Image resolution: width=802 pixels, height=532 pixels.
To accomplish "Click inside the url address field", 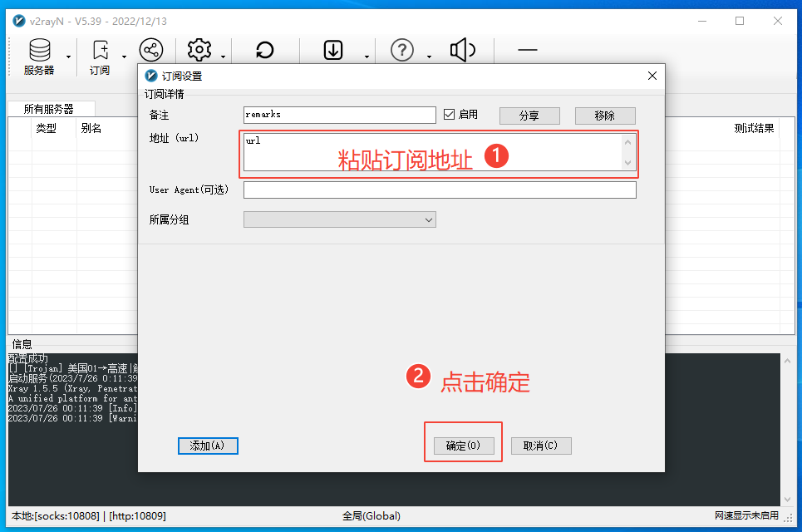I will pyautogui.click(x=374, y=154).
